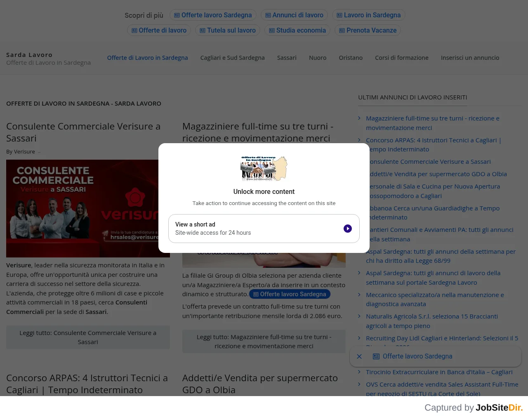Screen dimensions: 528x420
Task: Open the Annunci di lavoro chip
Action: 294,15
